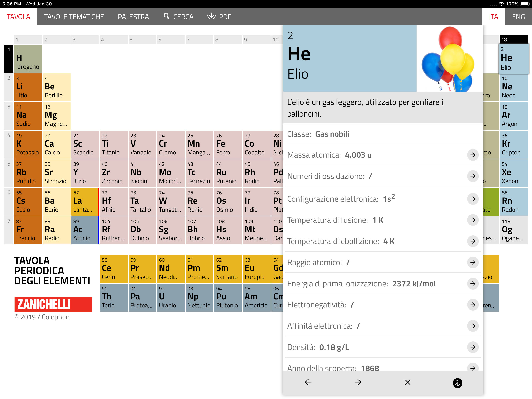Open the PALESTRA tab
Image resolution: width=532 pixels, height=399 pixels.
(133, 17)
